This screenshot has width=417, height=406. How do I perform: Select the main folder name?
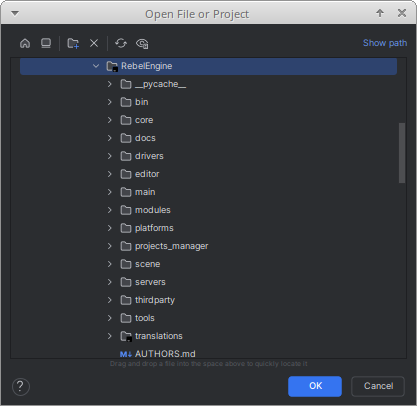145,192
